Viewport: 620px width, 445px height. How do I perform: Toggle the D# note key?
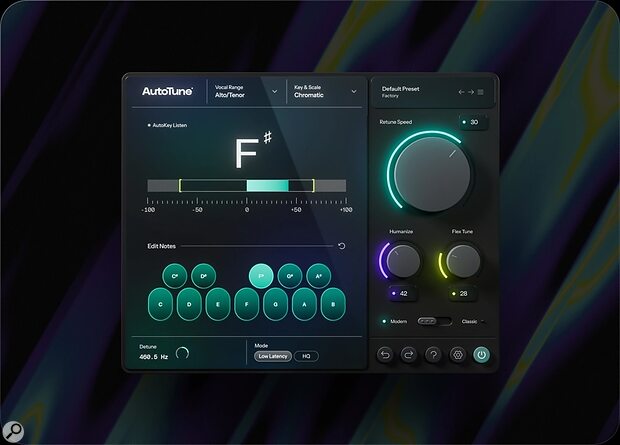point(203,276)
